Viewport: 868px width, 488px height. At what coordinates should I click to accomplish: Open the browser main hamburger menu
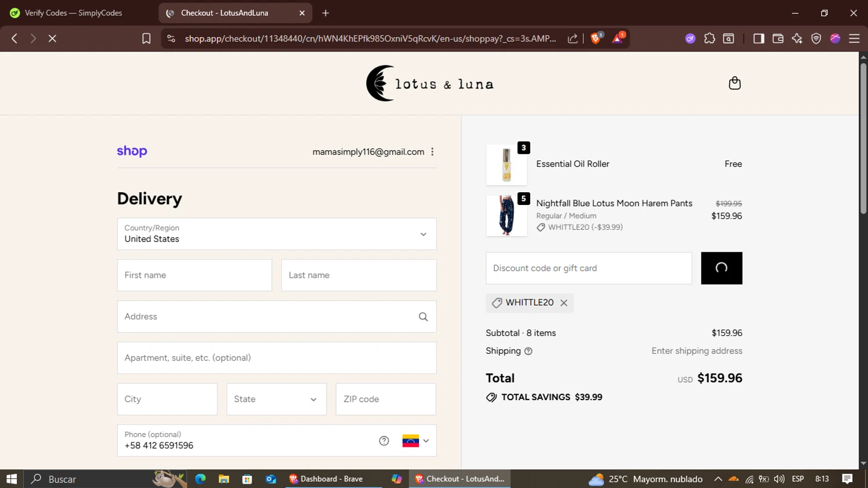(854, 38)
